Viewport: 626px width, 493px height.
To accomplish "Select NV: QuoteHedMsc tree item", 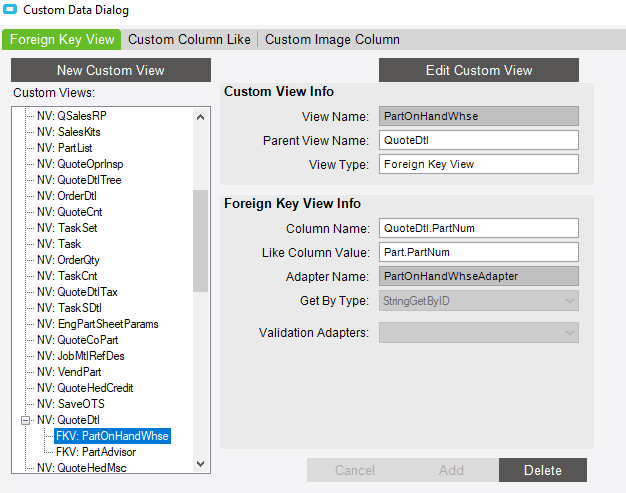I will coord(82,468).
